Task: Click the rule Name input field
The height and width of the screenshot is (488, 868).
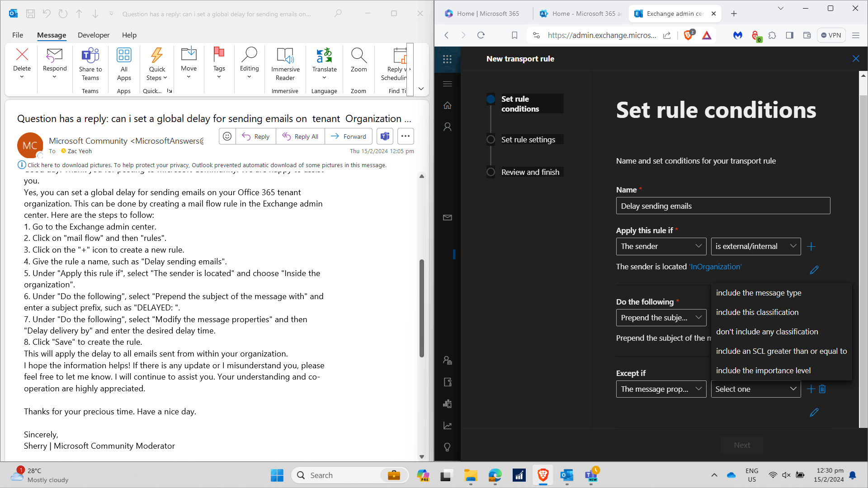Action: pos(723,206)
